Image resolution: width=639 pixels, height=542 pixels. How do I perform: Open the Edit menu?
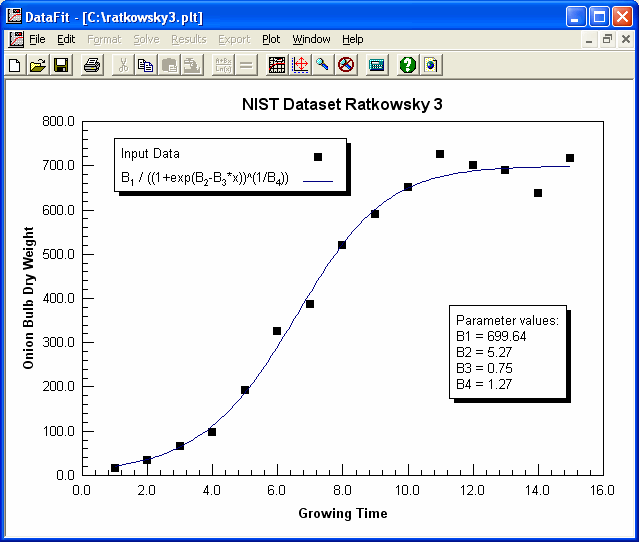tap(66, 40)
